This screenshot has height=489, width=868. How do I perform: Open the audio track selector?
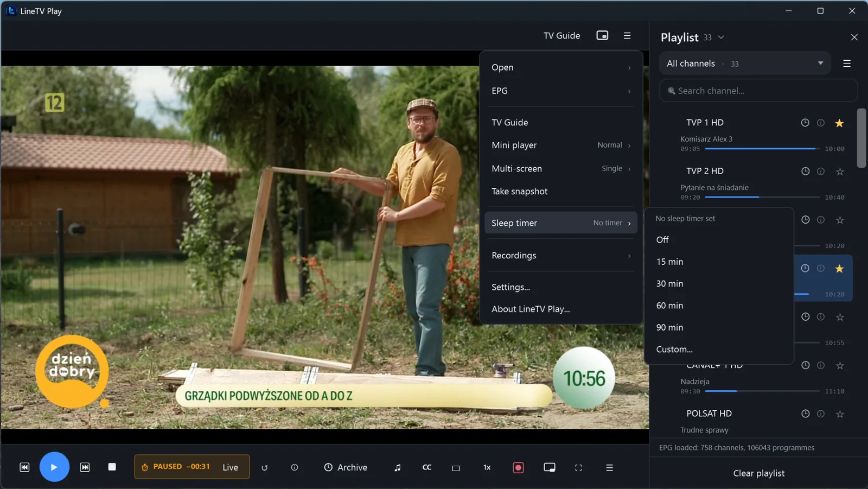[x=398, y=467]
